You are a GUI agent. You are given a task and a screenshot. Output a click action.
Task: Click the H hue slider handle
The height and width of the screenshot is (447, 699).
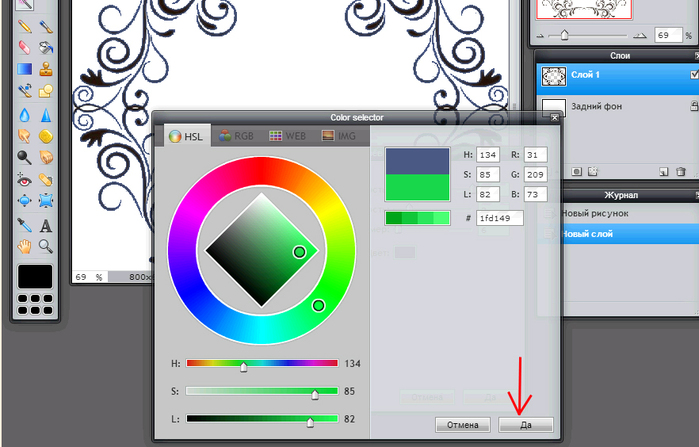click(243, 367)
